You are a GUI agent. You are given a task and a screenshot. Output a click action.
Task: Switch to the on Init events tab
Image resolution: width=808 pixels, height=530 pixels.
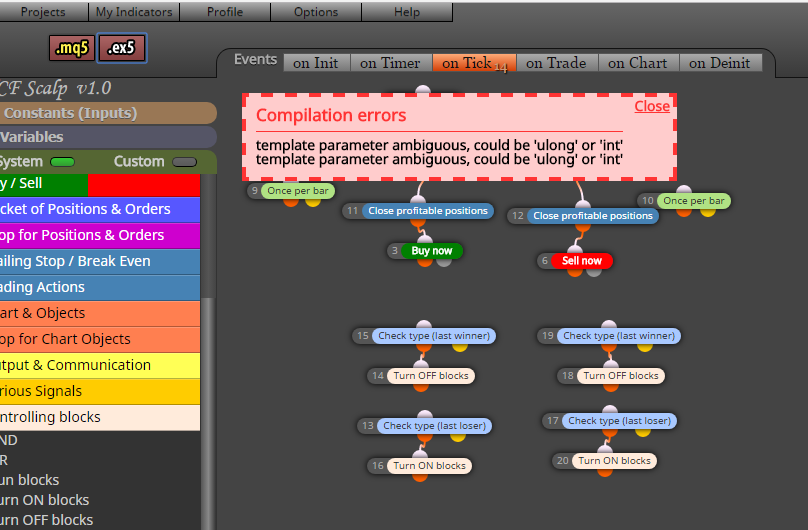316,63
